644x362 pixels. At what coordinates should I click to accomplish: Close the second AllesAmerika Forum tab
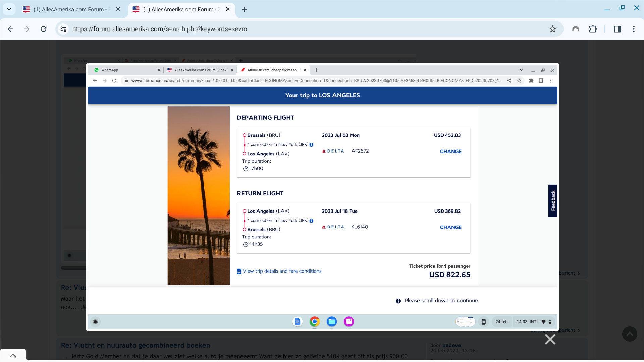pyautogui.click(x=228, y=9)
